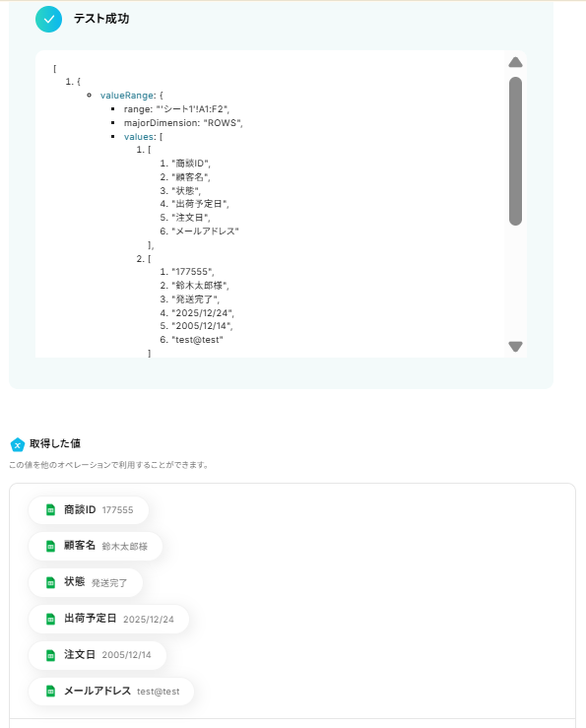
Task: Click the sheet icon on 顧客名 chip
Action: 50,546
